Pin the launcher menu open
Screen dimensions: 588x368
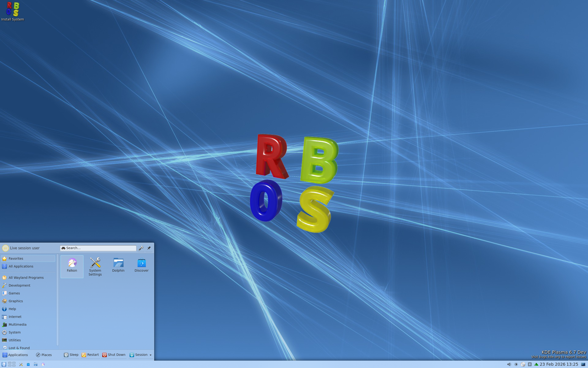click(149, 248)
